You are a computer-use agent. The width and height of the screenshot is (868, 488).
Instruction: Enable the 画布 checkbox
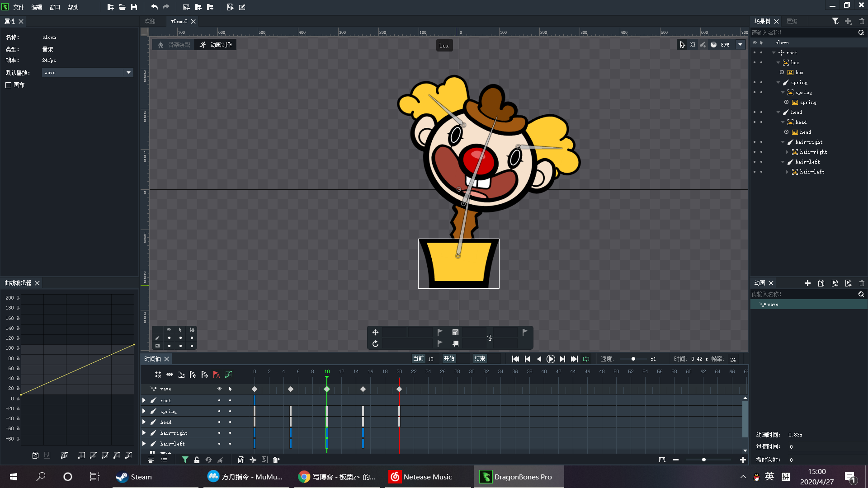click(9, 85)
